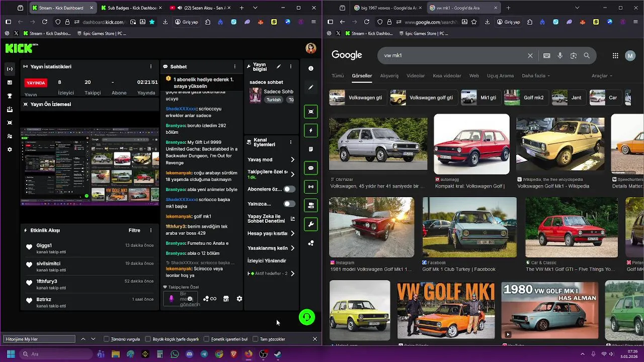Screen dimensions: 644x362
Task: Click green headset support button
Action: 307,317
